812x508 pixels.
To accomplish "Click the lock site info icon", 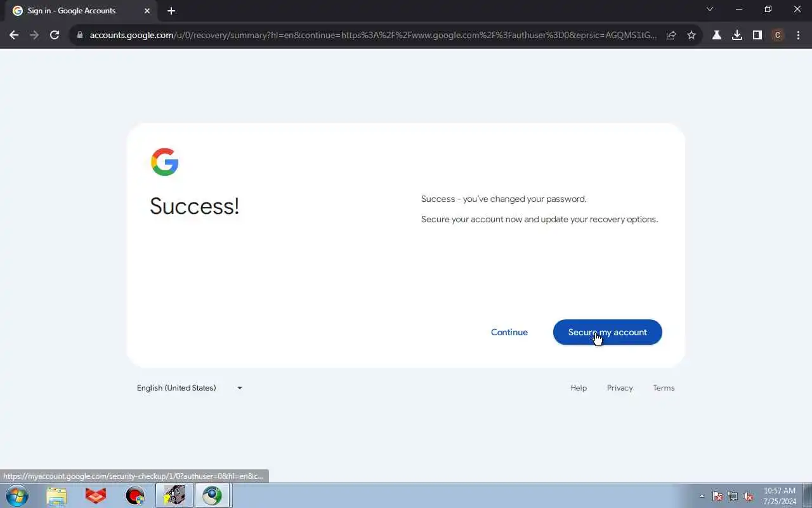I will (x=79, y=35).
